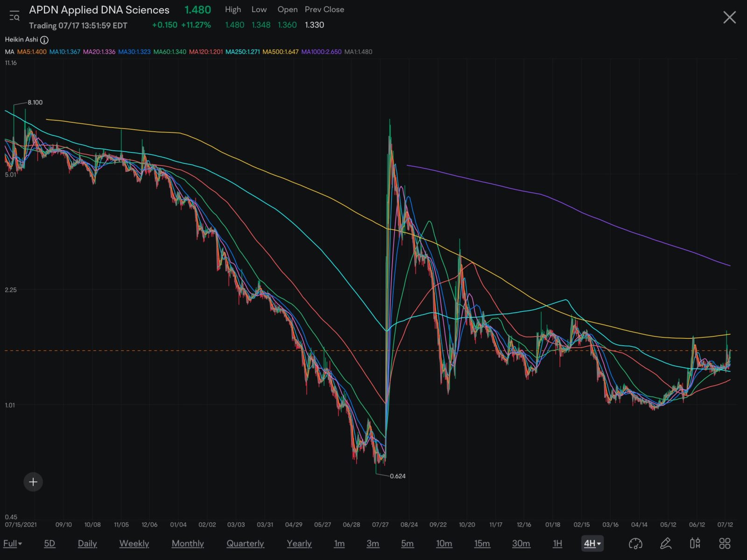The width and height of the screenshot is (747, 560).
Task: Open the four-squares layout grid icon
Action: point(725,543)
